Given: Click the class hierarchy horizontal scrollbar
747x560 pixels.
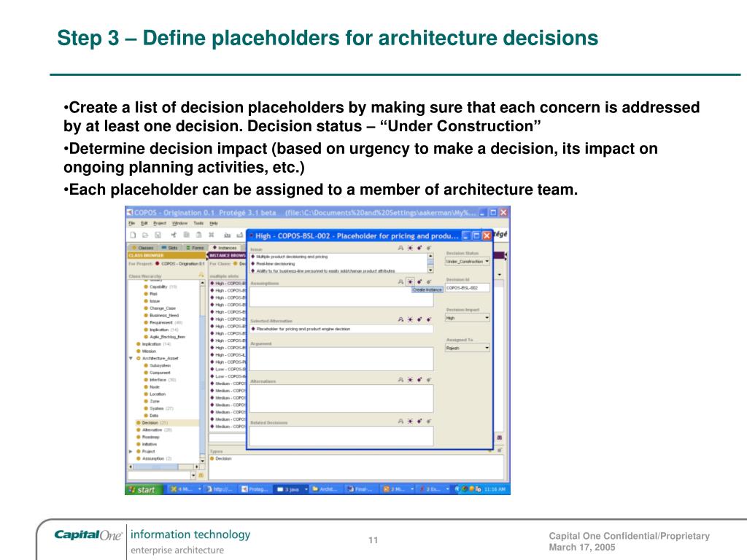Looking at the screenshot, I should [x=163, y=467].
